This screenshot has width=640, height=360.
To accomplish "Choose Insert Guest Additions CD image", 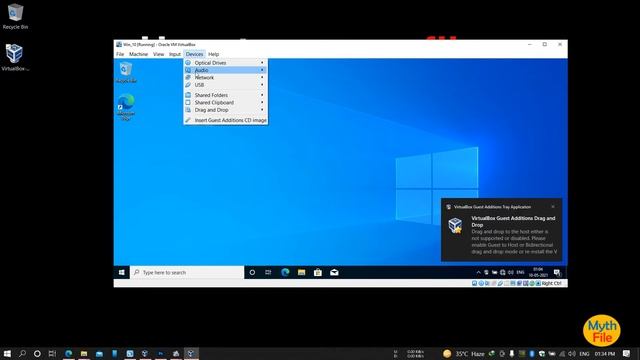I will [x=225, y=120].
